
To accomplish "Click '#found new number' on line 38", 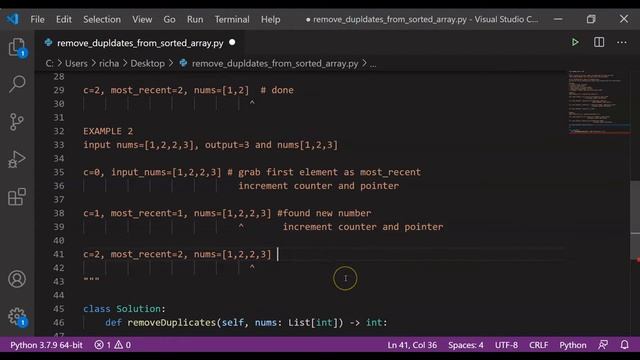I will pyautogui.click(x=324, y=213).
